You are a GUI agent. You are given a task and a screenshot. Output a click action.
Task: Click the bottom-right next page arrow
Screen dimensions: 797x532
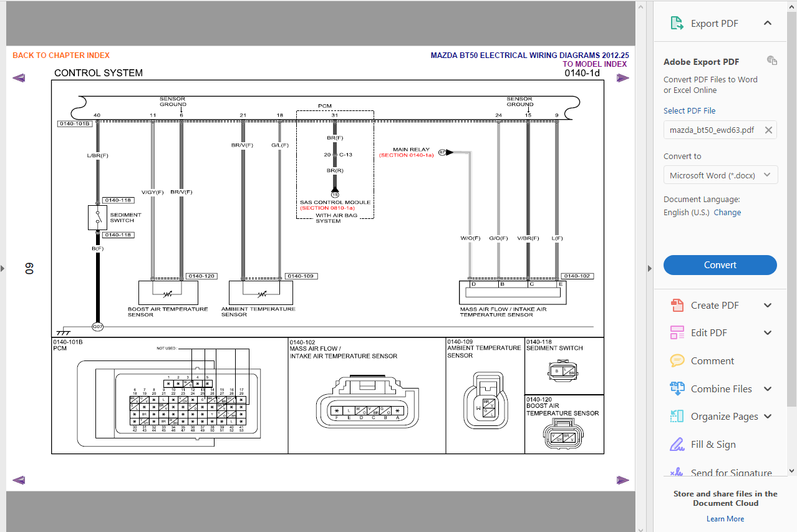[623, 480]
